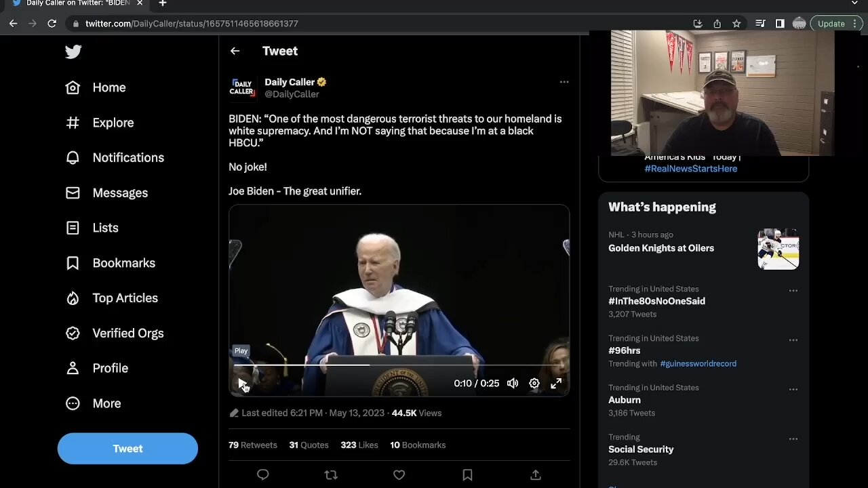
Task: Click the install app icon in address bar
Action: coord(697,24)
